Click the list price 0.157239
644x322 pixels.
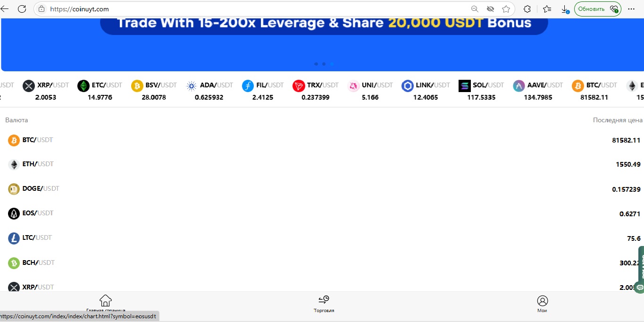click(x=626, y=189)
